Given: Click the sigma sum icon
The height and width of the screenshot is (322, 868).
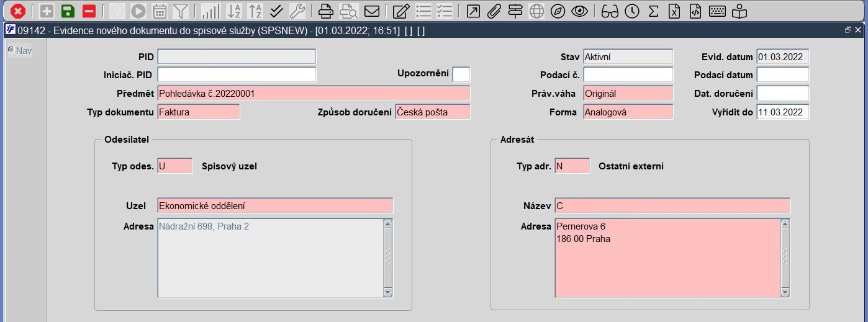Looking at the screenshot, I should [x=653, y=11].
